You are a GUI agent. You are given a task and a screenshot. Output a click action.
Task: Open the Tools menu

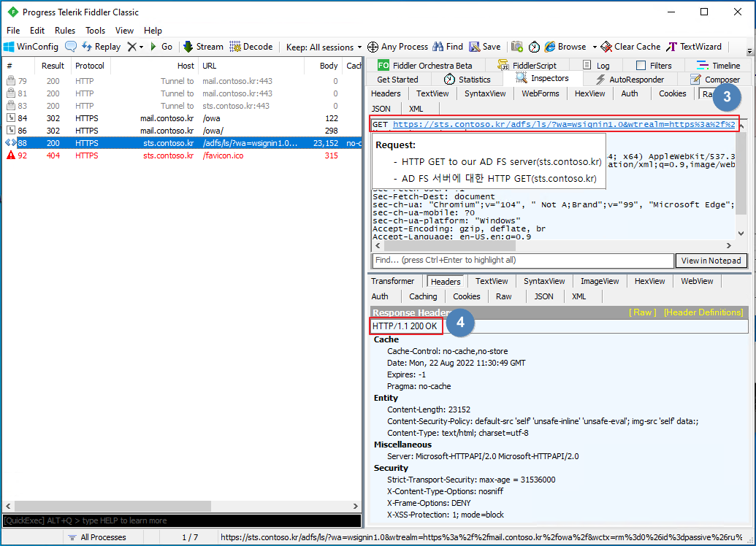[x=96, y=31]
